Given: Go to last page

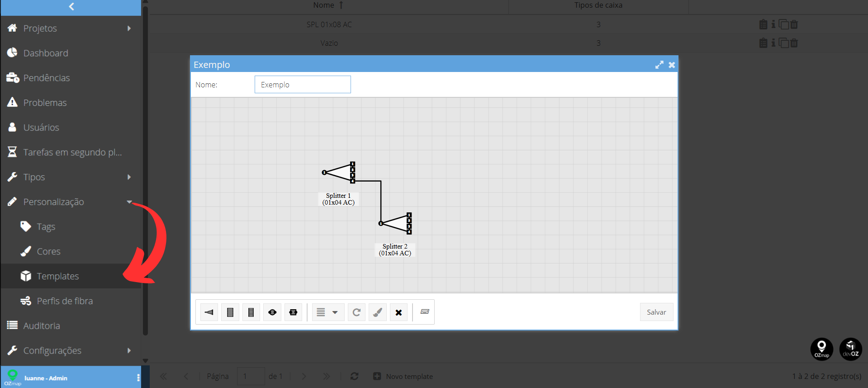Looking at the screenshot, I should (x=327, y=376).
